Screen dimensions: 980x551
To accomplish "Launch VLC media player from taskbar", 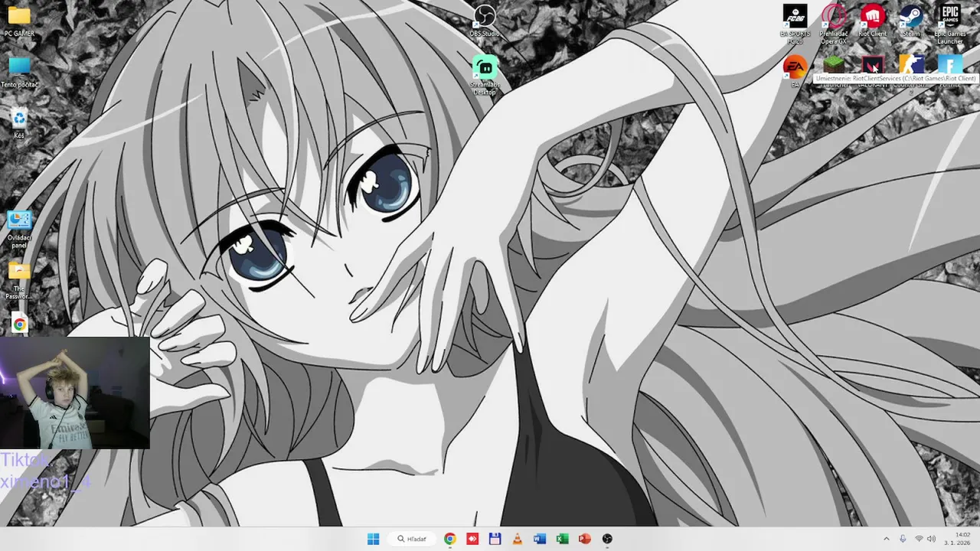I will pos(517,539).
